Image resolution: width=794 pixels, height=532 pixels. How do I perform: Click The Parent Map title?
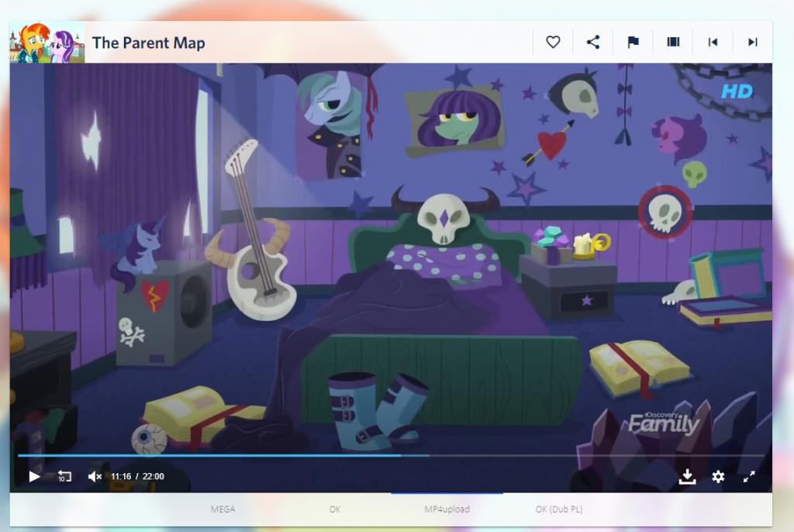(149, 43)
